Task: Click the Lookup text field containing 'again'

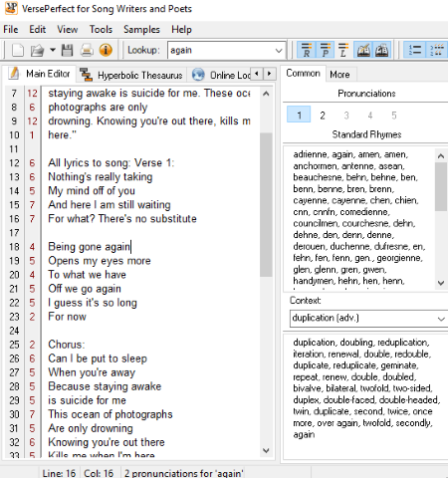Action: 221,51
